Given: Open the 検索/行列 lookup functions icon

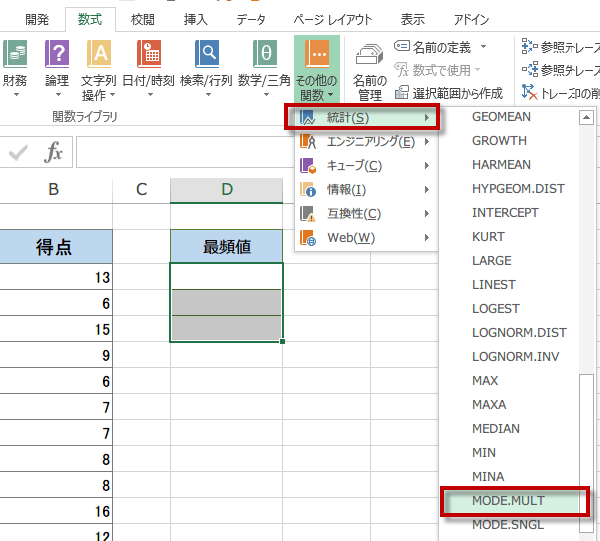Looking at the screenshot, I should click(207, 54).
